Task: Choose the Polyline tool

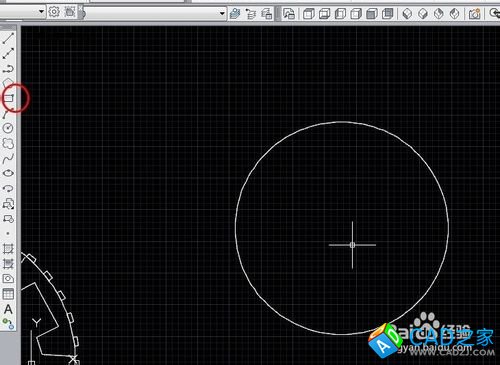Action: pos(8,69)
